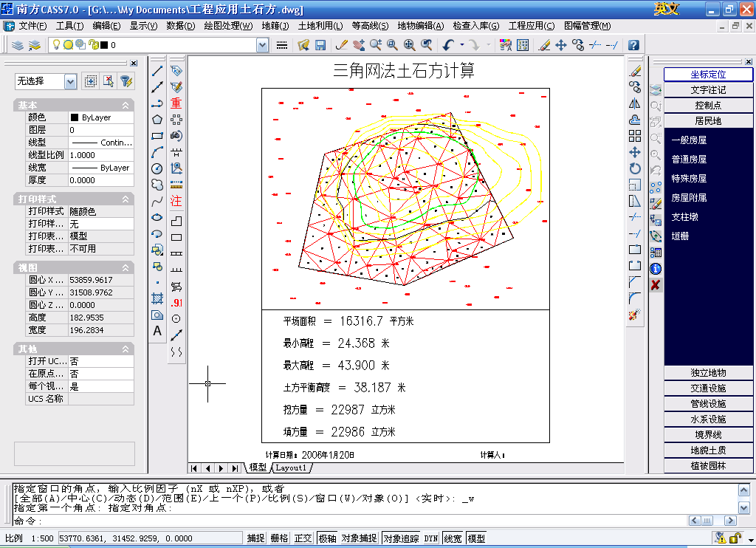Click the save floppy disk icon

click(320, 45)
